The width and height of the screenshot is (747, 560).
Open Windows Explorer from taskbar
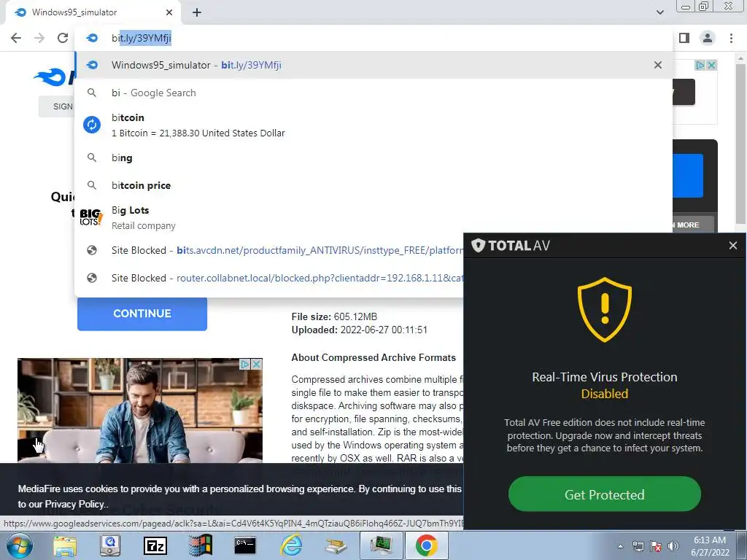[x=65, y=546]
